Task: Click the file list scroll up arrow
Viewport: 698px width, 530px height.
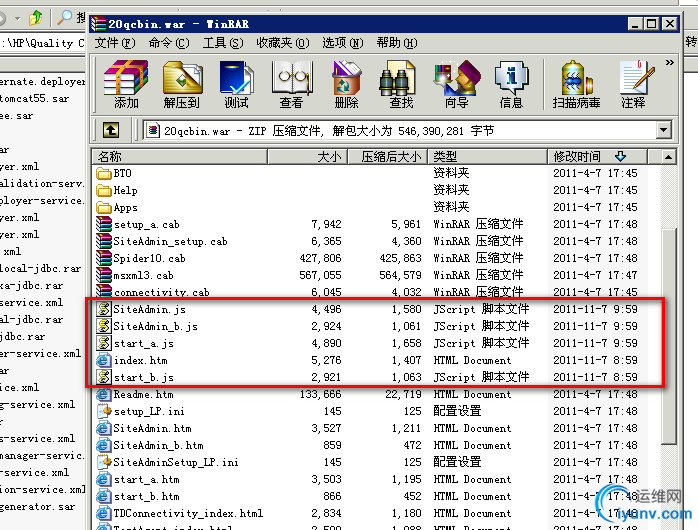Action: (668, 157)
